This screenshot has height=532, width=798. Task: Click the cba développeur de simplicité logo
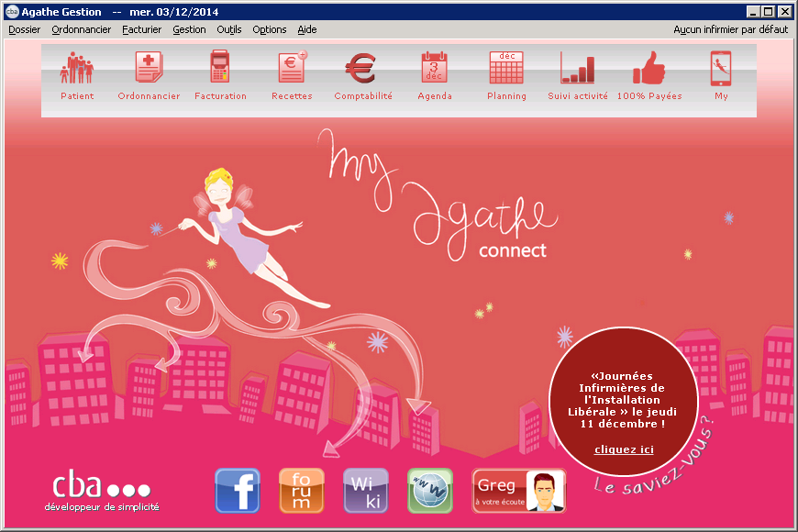click(x=102, y=491)
